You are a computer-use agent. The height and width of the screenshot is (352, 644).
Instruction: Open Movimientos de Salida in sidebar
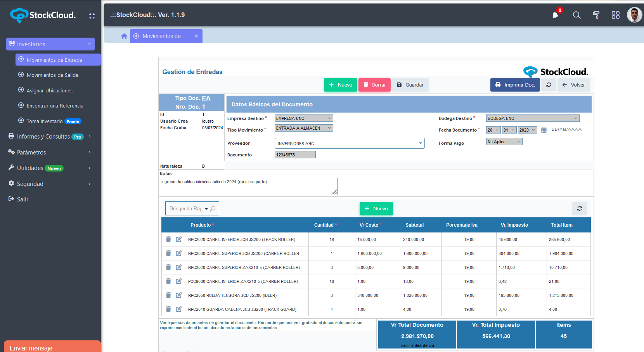(x=52, y=75)
